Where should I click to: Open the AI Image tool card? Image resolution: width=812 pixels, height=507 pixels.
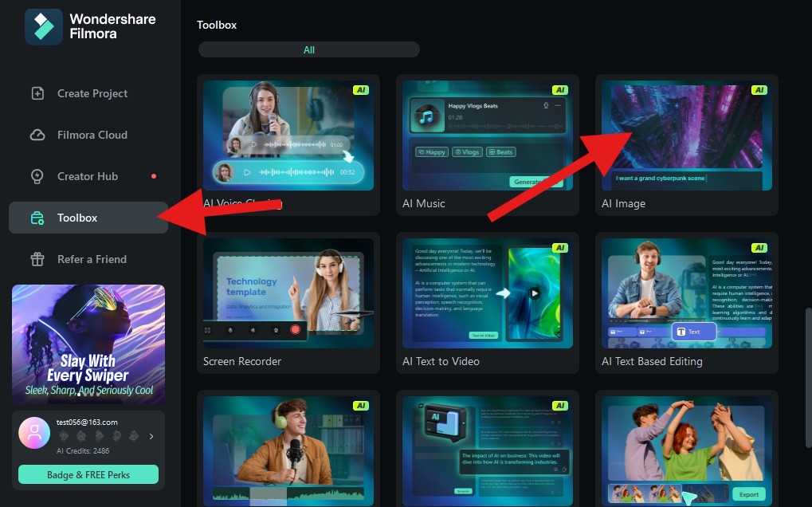(687, 145)
